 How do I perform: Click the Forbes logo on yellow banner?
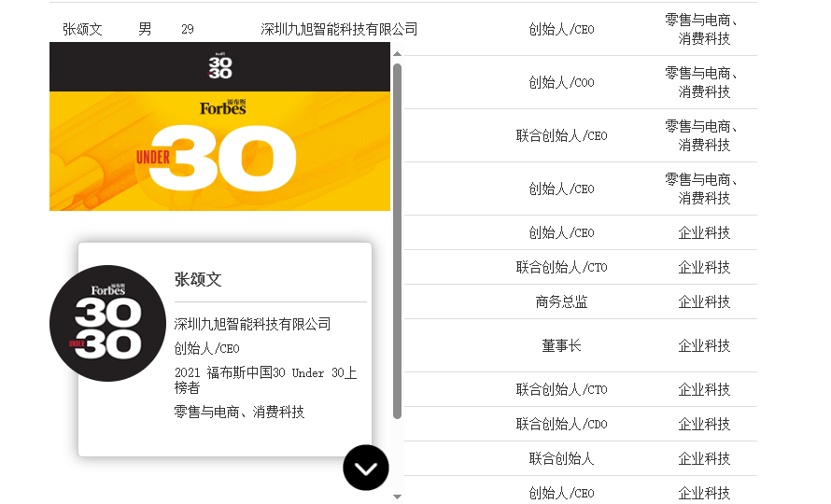(222, 108)
